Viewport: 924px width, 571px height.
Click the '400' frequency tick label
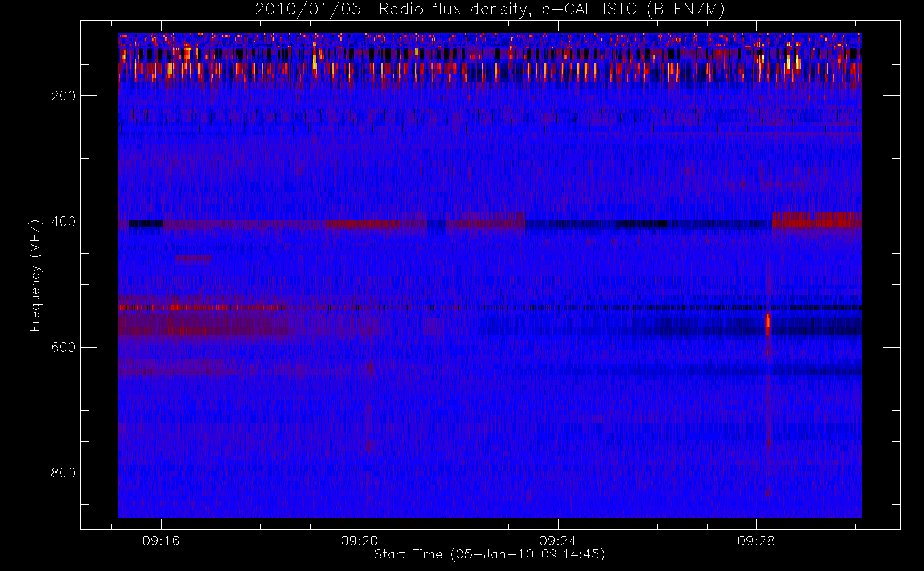click(63, 222)
